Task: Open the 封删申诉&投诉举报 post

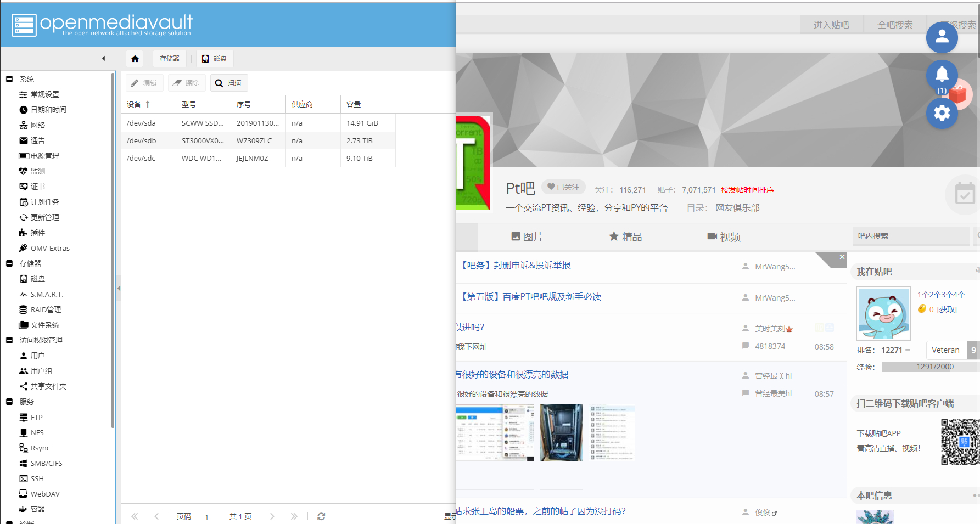Action: point(514,266)
